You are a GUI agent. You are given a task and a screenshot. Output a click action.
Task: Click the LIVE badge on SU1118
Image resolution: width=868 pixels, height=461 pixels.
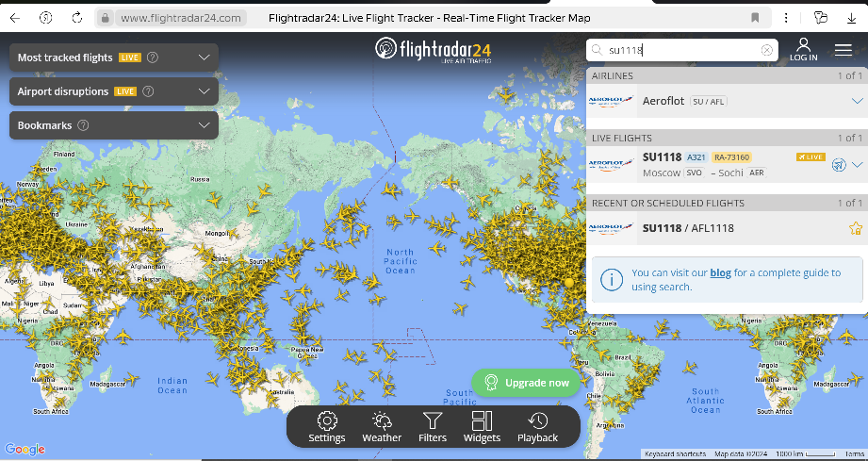click(811, 157)
